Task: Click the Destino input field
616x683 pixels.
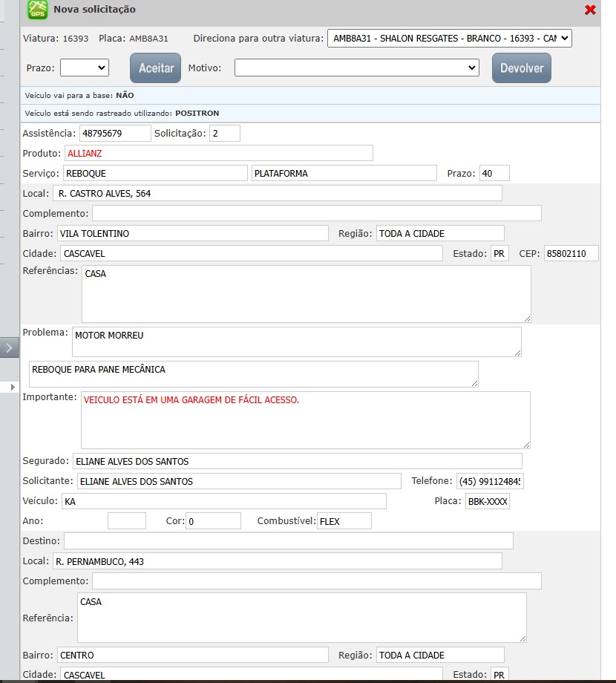Action: 288,540
